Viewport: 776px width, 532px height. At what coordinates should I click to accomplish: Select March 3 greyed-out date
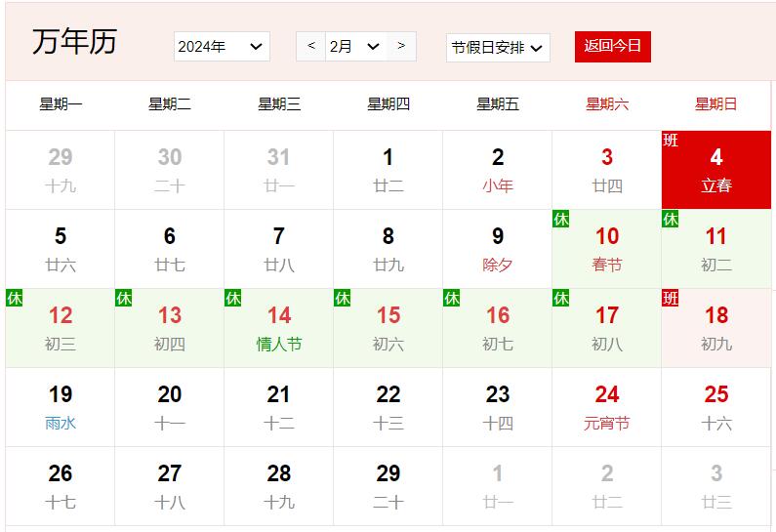click(x=715, y=486)
